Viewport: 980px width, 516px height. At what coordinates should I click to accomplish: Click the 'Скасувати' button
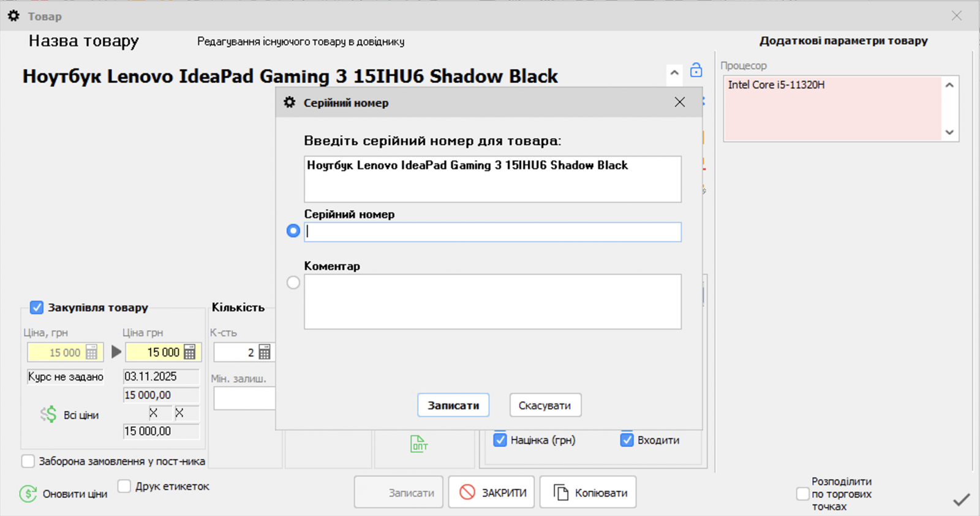(545, 405)
